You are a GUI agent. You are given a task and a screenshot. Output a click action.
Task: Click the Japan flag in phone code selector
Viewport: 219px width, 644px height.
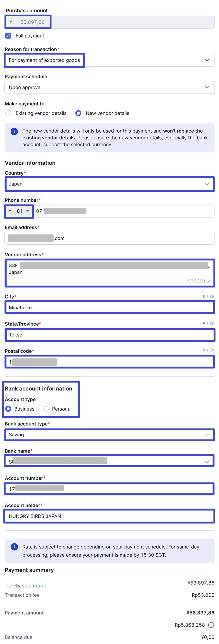point(10,211)
